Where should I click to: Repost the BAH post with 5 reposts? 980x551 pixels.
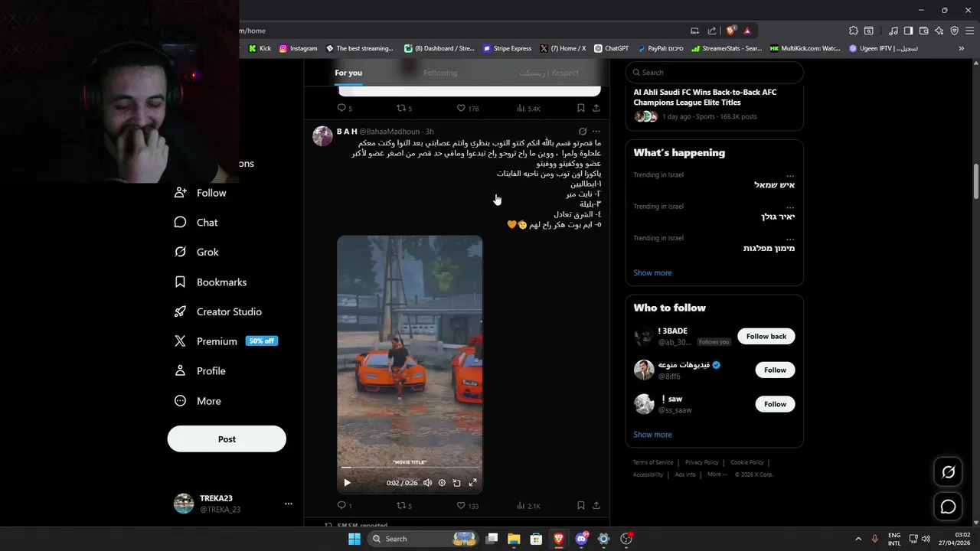click(x=404, y=505)
